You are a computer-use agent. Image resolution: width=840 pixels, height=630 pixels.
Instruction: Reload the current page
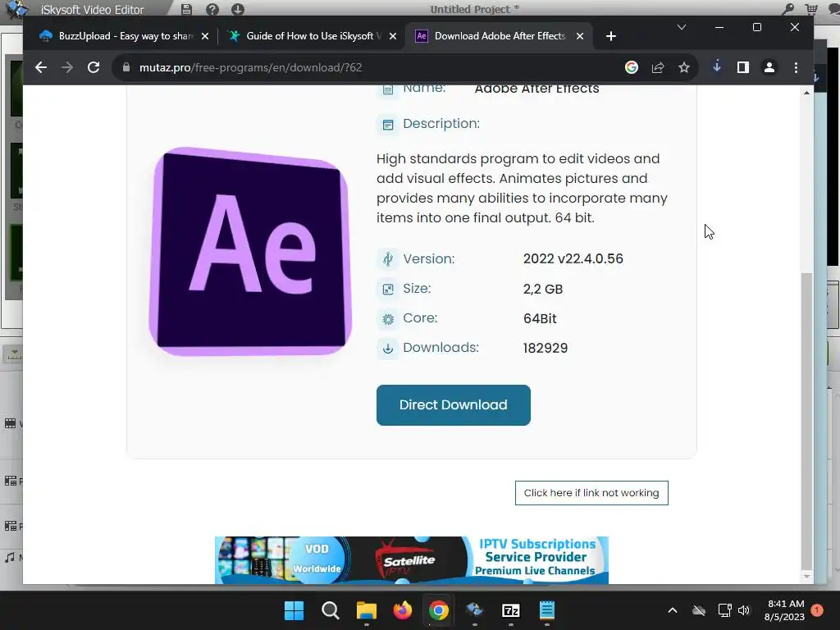pyautogui.click(x=94, y=67)
